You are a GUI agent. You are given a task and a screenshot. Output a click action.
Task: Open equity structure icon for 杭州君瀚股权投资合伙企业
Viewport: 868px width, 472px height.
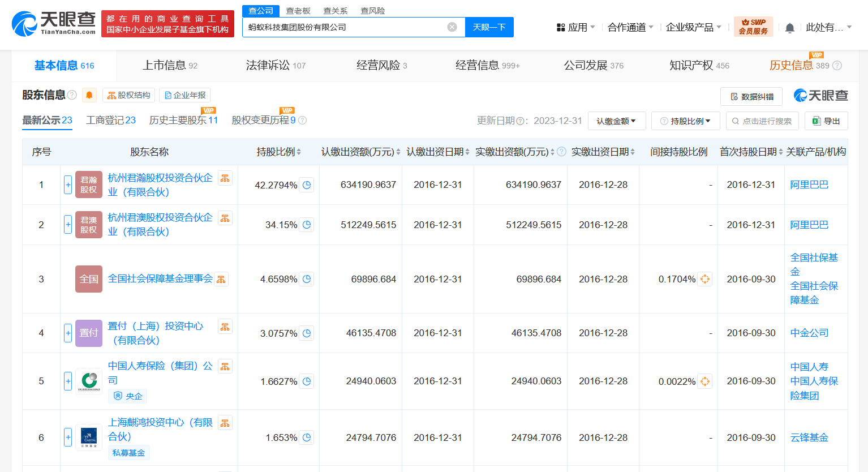[x=225, y=178]
